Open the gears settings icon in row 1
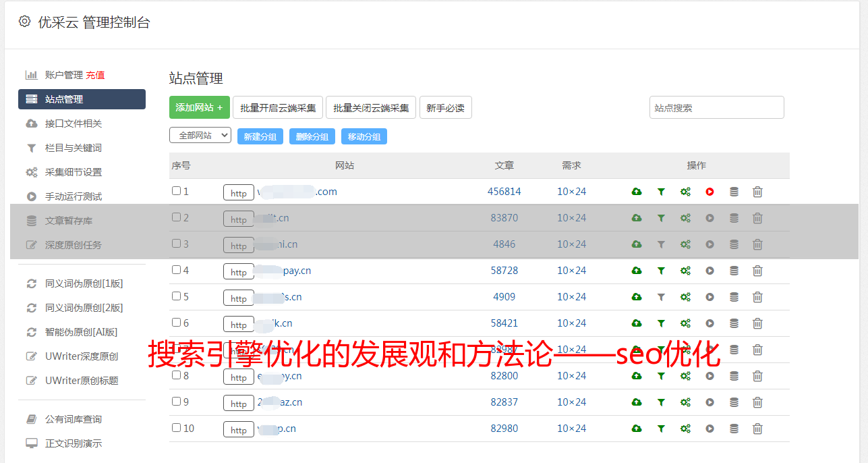 click(685, 192)
